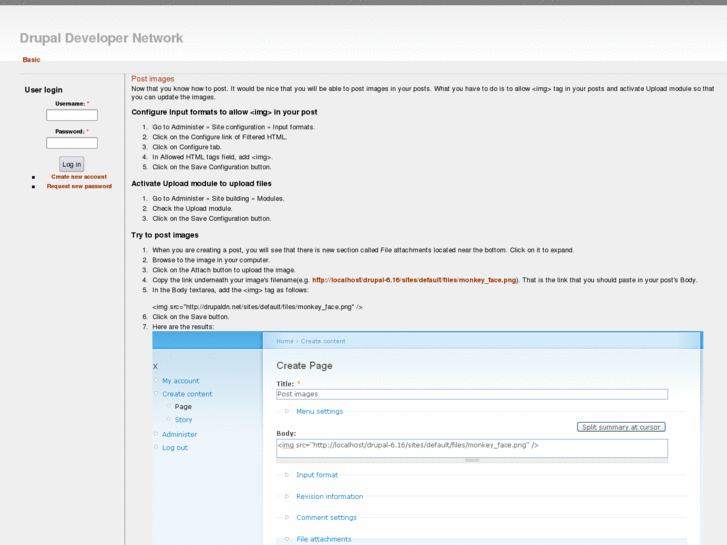This screenshot has width=727, height=545.
Task: Click the step 'Check the Upload module.'
Action: pos(192,209)
